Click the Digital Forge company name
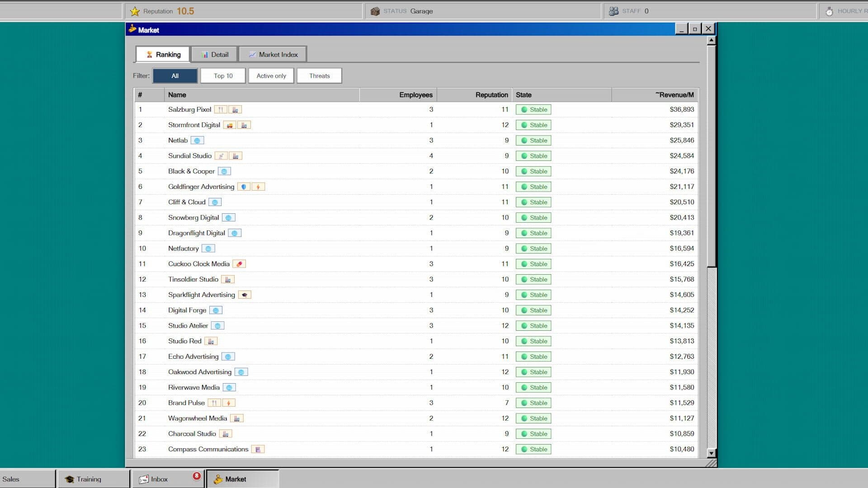Screen dimensions: 868x488 point(187,310)
